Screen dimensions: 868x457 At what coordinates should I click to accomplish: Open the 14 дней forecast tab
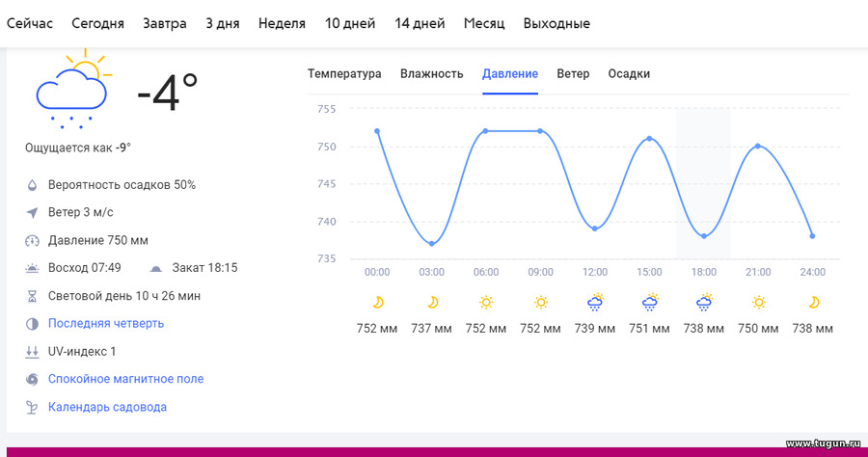420,24
